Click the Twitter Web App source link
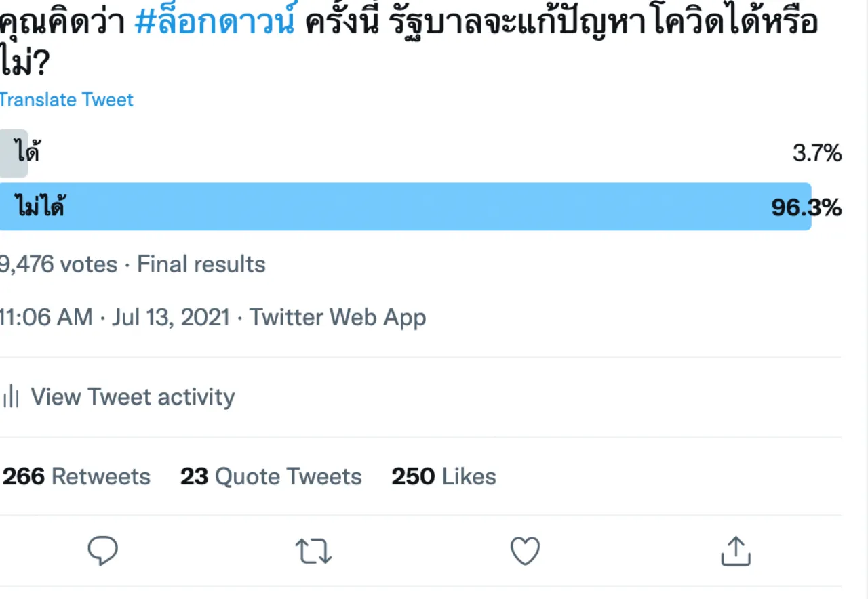Viewport: 868px width, 599px height. (338, 317)
